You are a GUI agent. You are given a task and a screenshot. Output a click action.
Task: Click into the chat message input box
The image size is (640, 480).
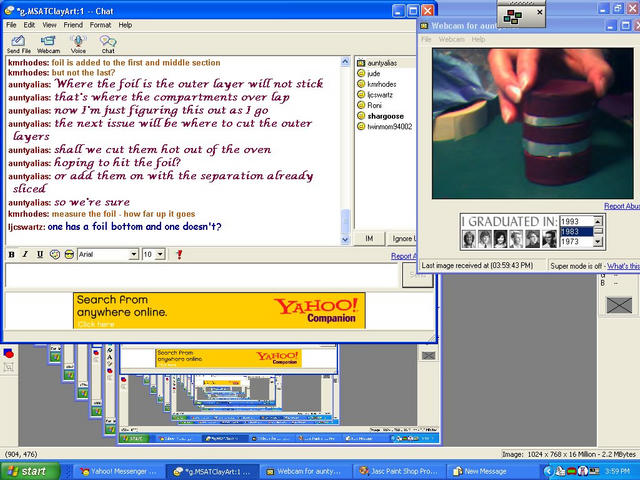pos(202,275)
